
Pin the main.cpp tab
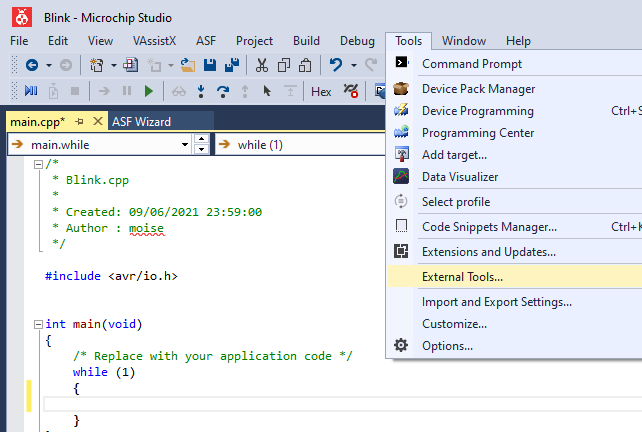click(x=80, y=122)
